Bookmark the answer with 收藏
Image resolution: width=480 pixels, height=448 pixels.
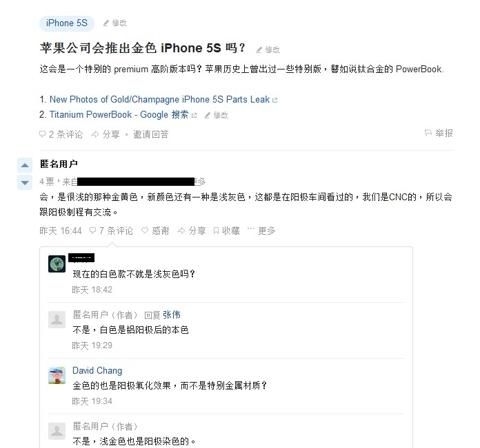tap(227, 231)
